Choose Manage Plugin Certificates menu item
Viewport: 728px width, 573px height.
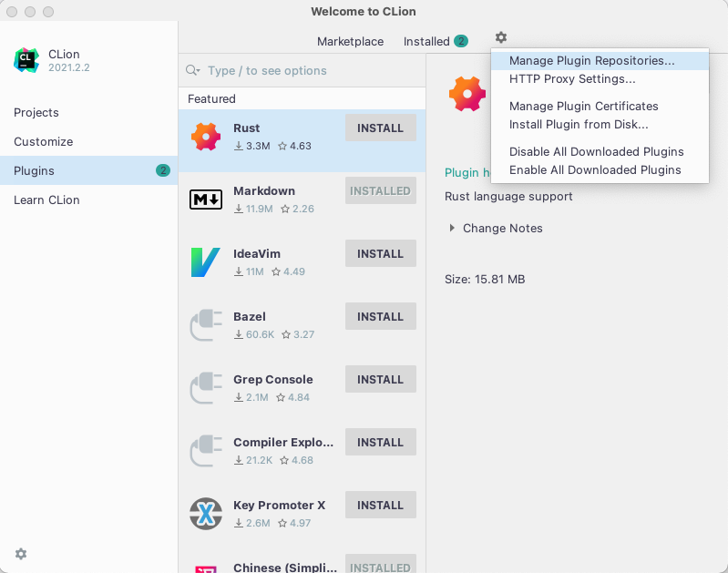click(600, 107)
